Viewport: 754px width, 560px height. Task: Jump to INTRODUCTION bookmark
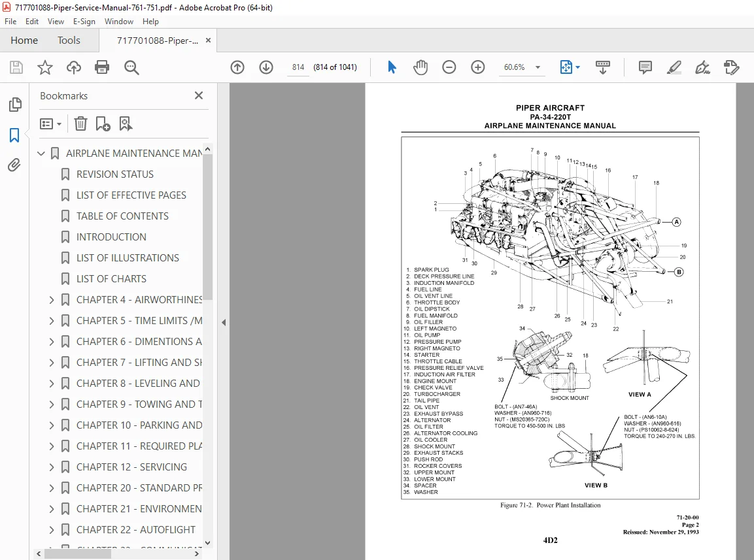pos(111,237)
